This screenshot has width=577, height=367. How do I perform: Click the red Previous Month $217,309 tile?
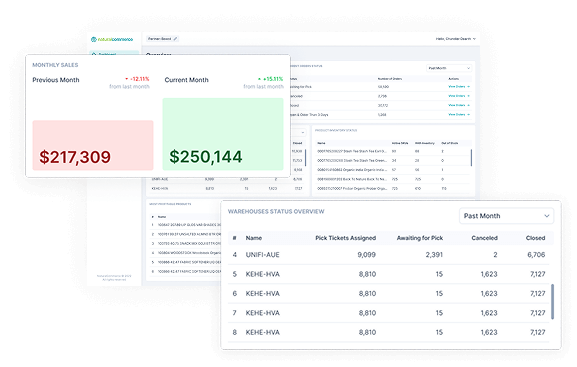pyautogui.click(x=93, y=145)
